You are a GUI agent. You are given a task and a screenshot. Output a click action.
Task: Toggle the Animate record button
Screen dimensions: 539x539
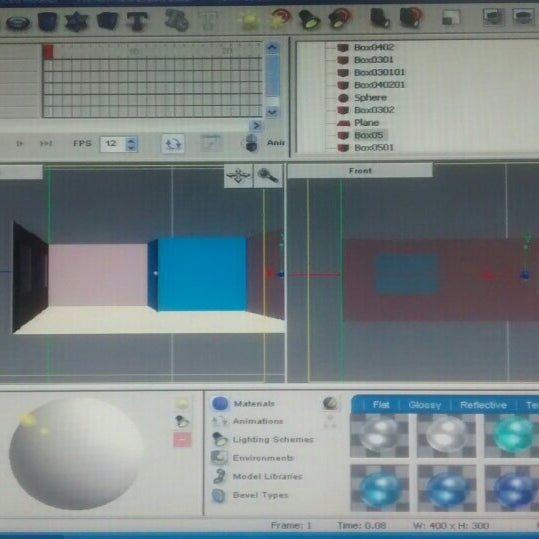[252, 143]
